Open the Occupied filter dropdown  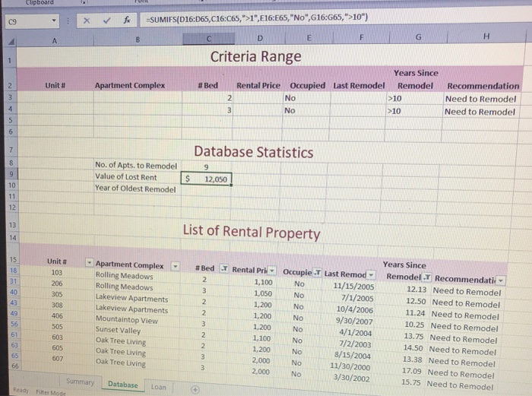[317, 272]
